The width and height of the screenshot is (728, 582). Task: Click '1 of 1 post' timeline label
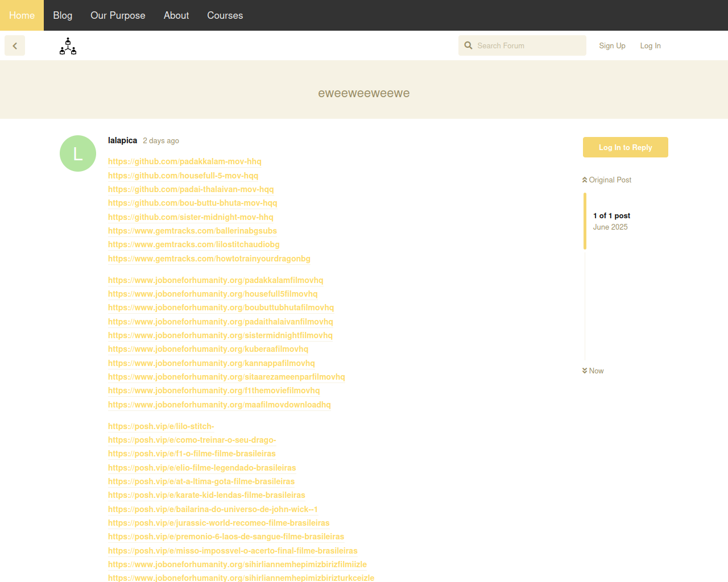(x=611, y=215)
